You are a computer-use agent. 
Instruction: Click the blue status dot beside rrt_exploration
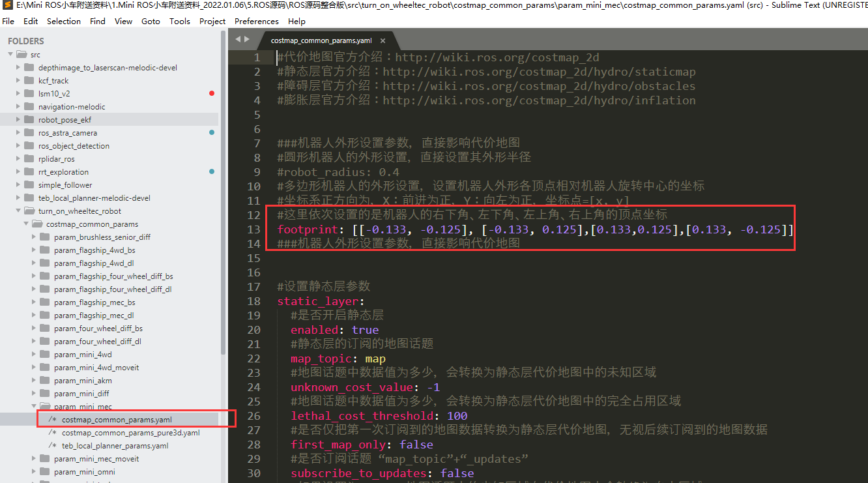click(x=212, y=172)
